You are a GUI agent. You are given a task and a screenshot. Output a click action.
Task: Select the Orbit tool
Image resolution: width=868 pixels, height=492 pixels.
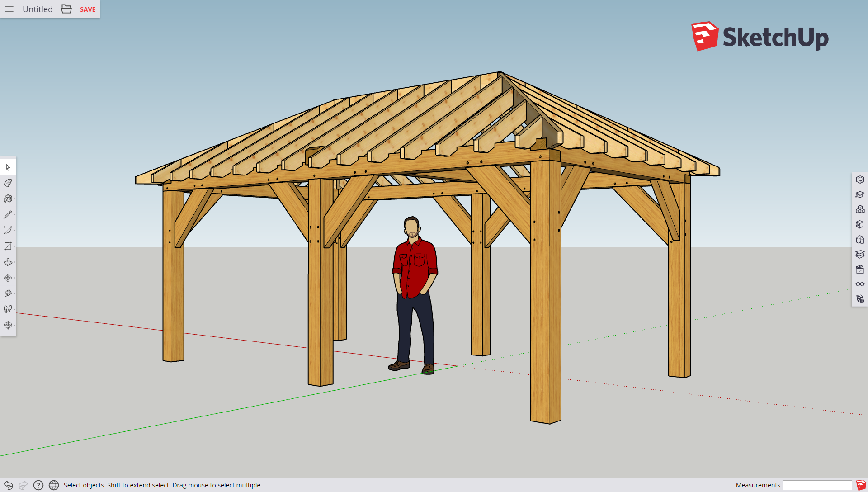[8, 325]
